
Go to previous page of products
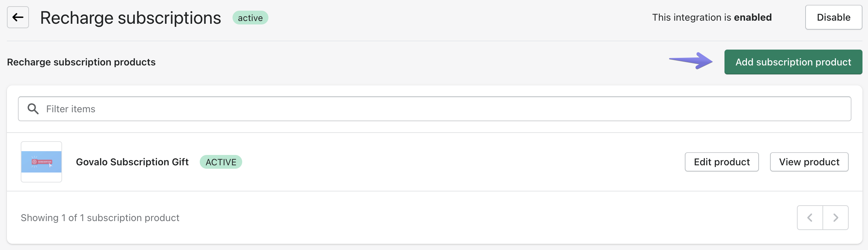[810, 218]
